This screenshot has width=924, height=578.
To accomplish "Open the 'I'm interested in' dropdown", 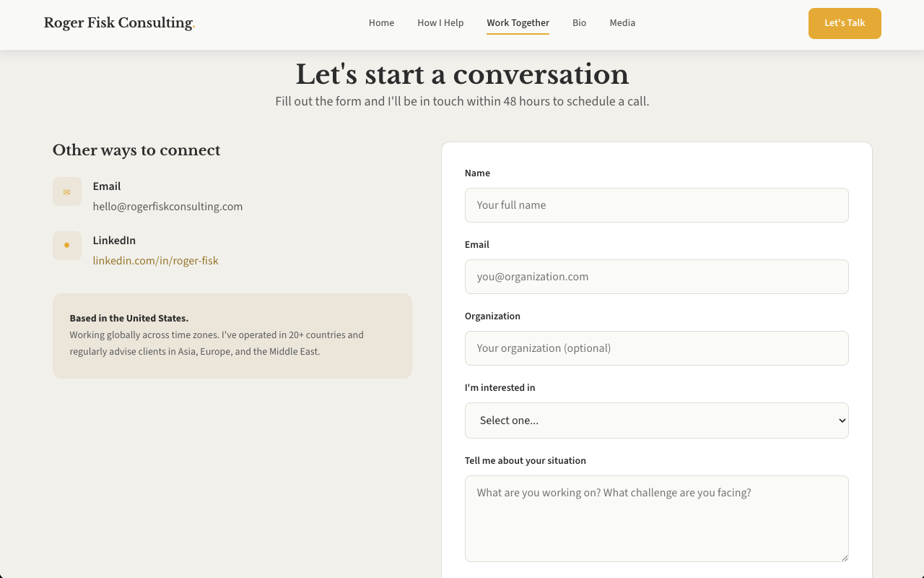I will pos(657,420).
